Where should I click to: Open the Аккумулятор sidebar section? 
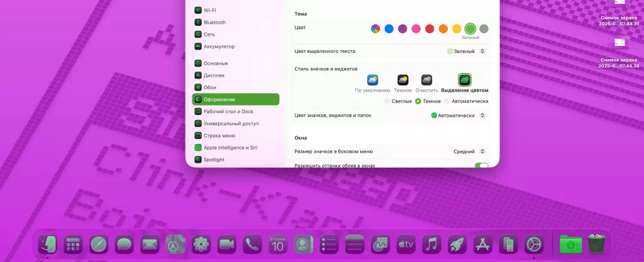(x=236, y=46)
